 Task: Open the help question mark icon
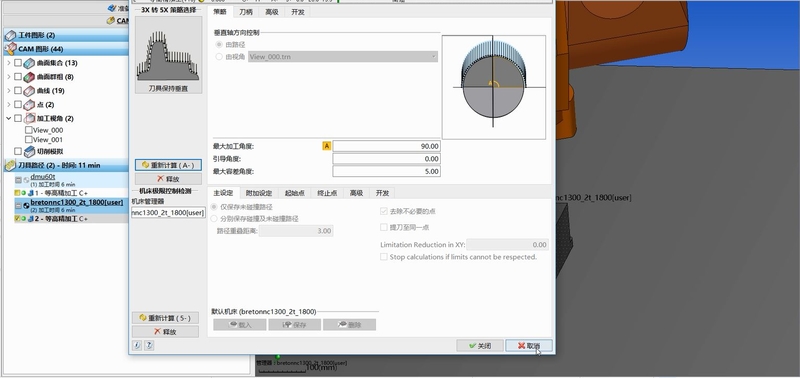(148, 345)
